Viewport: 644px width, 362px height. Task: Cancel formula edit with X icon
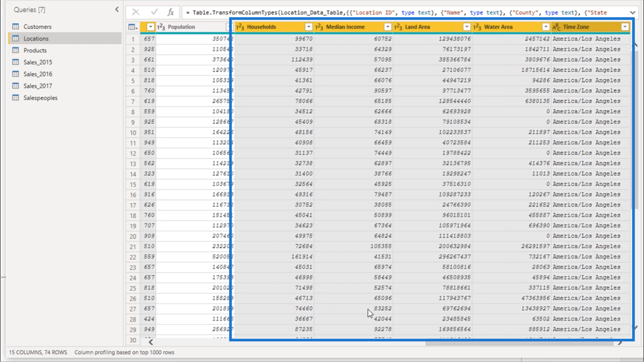136,12
